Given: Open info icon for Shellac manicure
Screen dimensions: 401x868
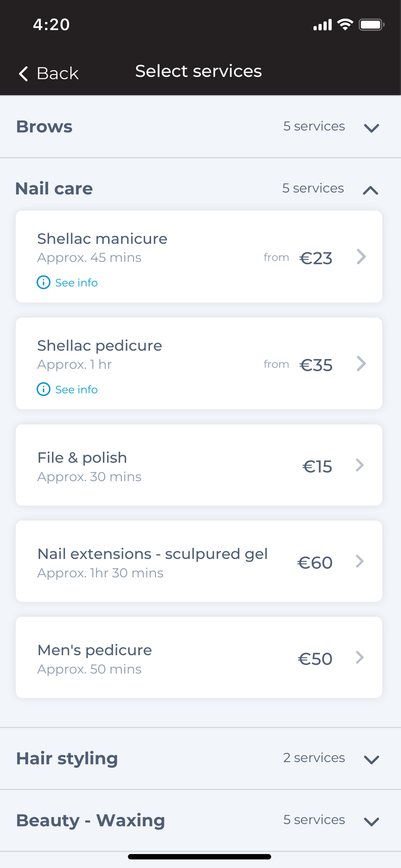Looking at the screenshot, I should (43, 283).
